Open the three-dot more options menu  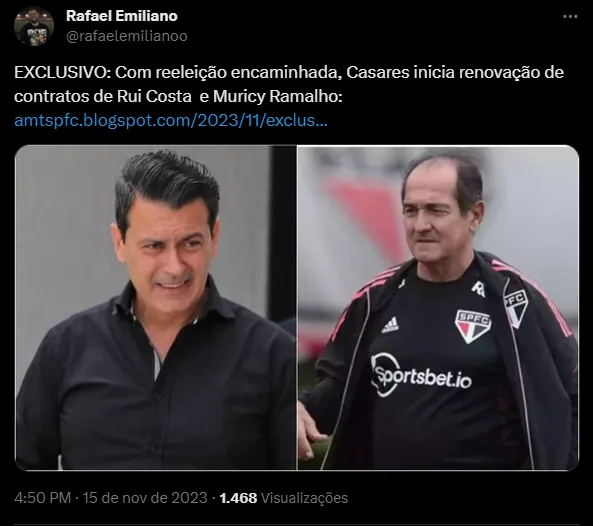point(570,17)
